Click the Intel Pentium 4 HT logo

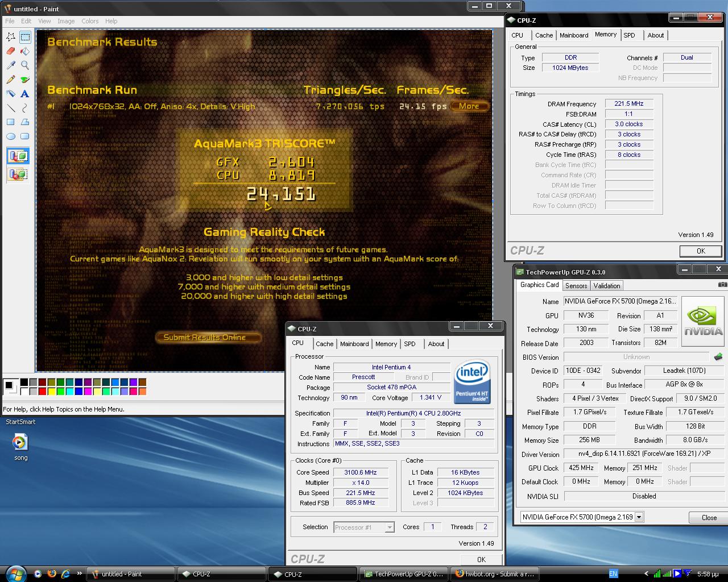click(473, 381)
